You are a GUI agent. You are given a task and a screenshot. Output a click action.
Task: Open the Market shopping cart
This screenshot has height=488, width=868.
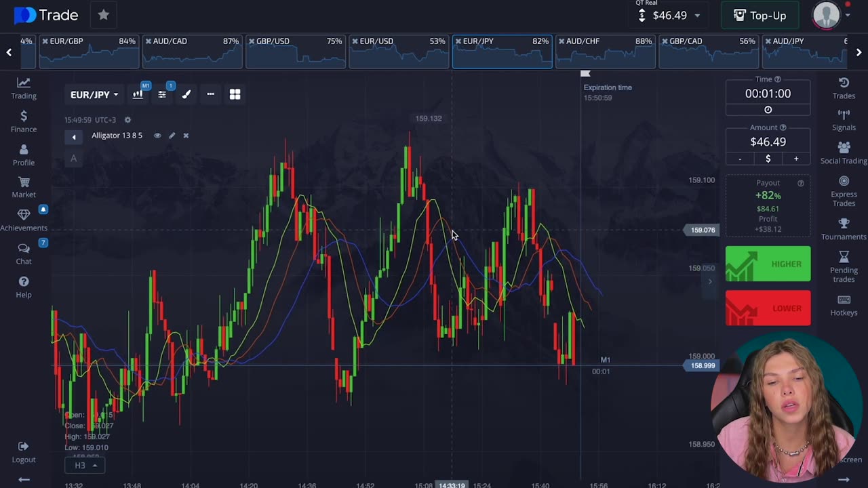pos(24,187)
